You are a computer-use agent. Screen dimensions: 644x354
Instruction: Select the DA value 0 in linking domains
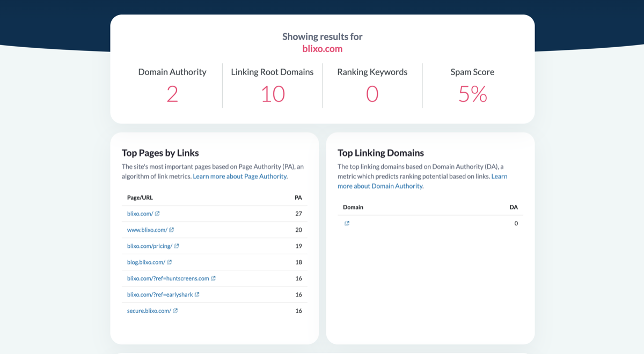pos(516,223)
